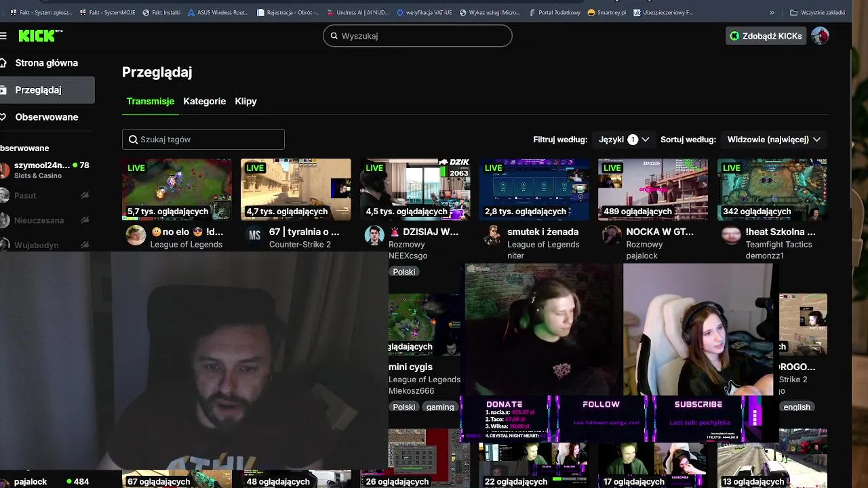868x488 pixels.
Task: Open the '!heat Szkolna ...' stream title
Action: tap(781, 232)
